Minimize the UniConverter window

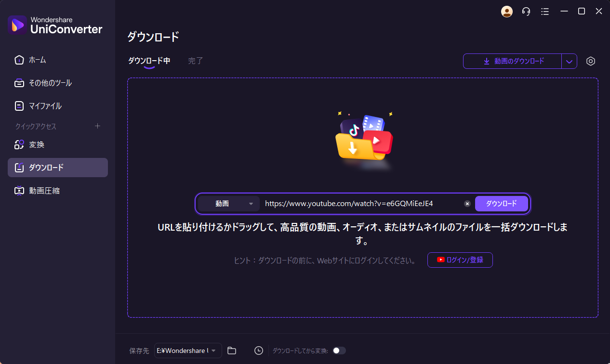coord(564,12)
